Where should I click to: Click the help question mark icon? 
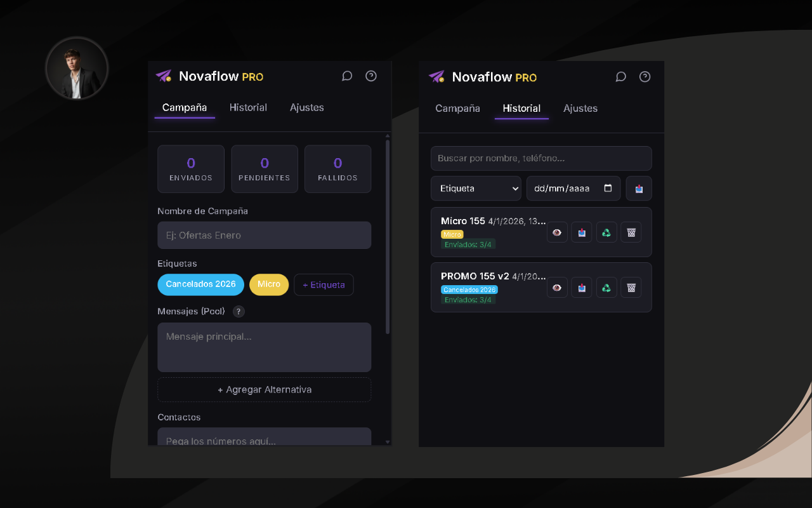coord(371,76)
